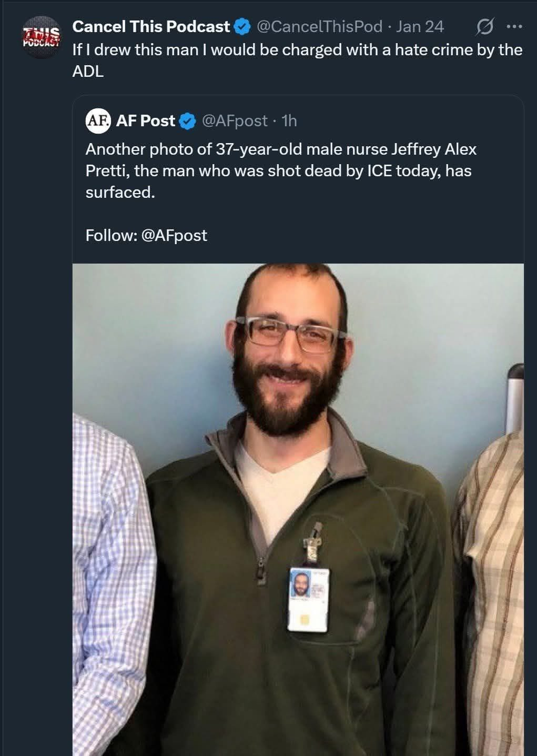This screenshot has width=537, height=756.
Task: Click verified badge beside Cancel This Podcast
Action: 241,27
